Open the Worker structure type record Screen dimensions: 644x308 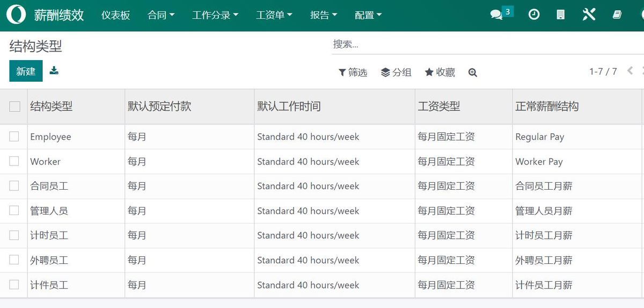click(x=45, y=161)
